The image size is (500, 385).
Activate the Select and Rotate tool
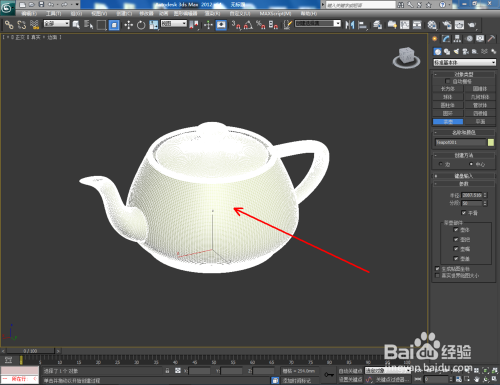[x=141, y=25]
